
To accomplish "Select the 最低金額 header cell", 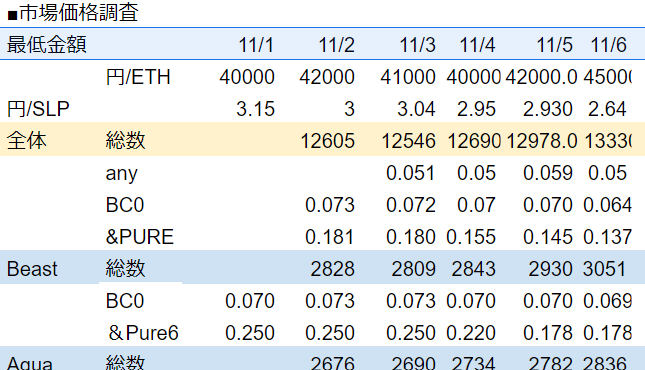I will click(46, 44).
